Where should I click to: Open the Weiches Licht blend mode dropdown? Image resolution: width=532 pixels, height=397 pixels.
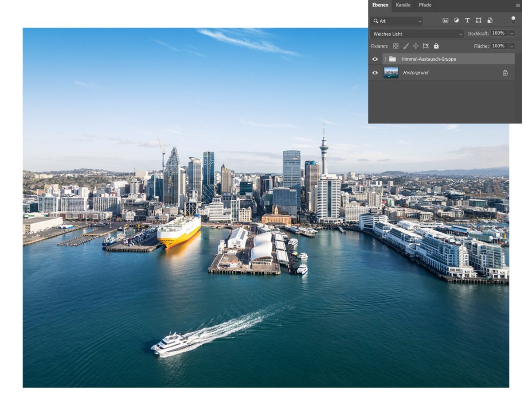click(x=417, y=33)
